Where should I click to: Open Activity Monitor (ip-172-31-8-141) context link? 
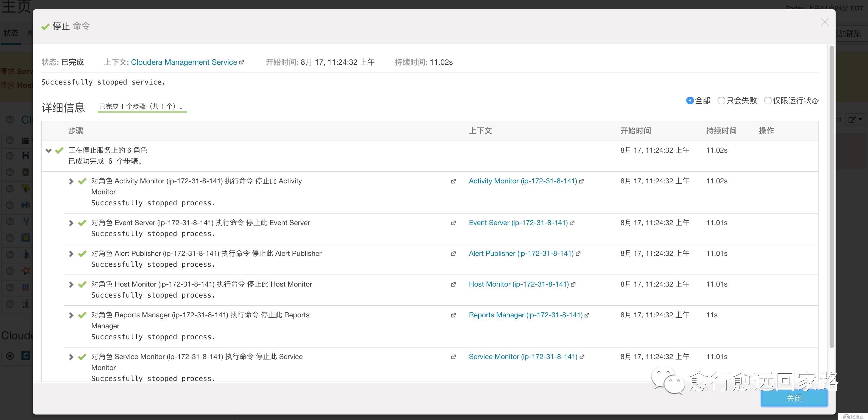click(523, 181)
